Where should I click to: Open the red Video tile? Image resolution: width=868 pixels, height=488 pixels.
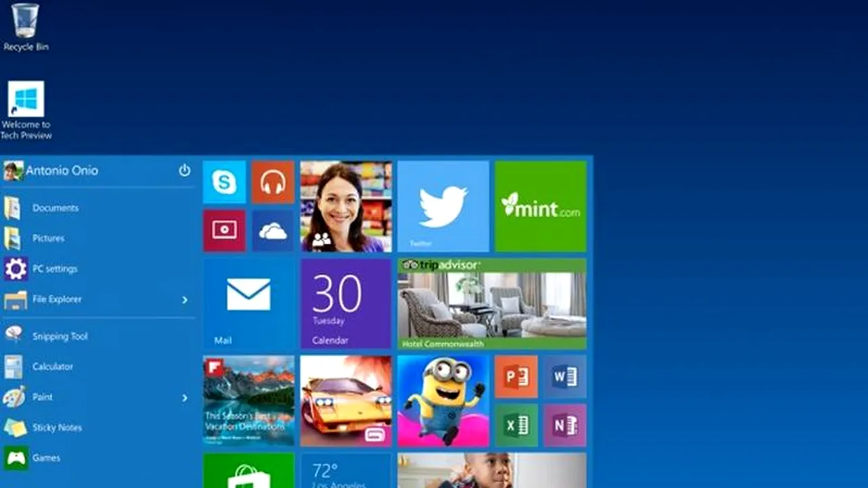[x=224, y=230]
